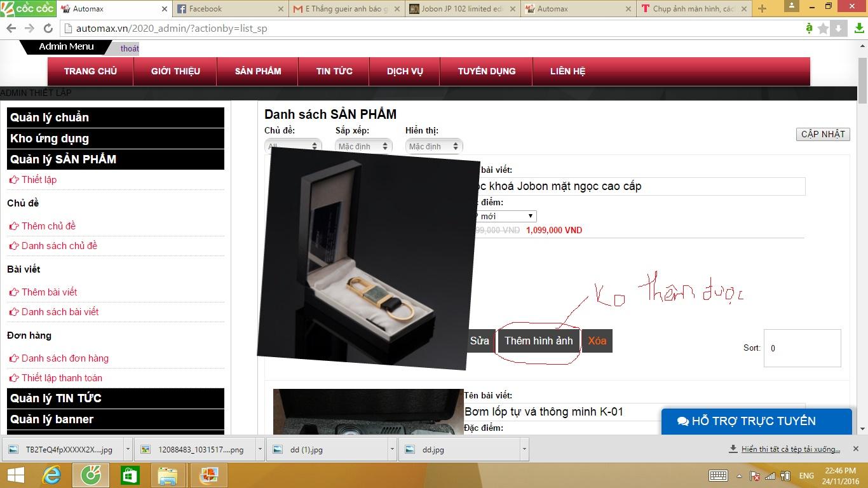Image resolution: width=868 pixels, height=488 pixels.
Task: Open the Chủ đề filter dropdown
Action: click(293, 146)
